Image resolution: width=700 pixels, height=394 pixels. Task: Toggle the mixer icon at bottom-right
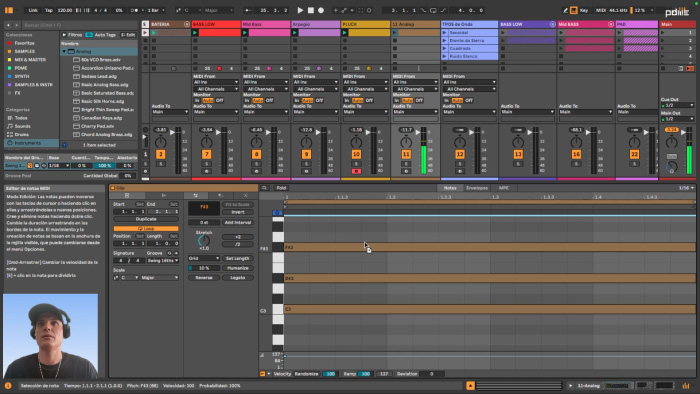[x=686, y=386]
